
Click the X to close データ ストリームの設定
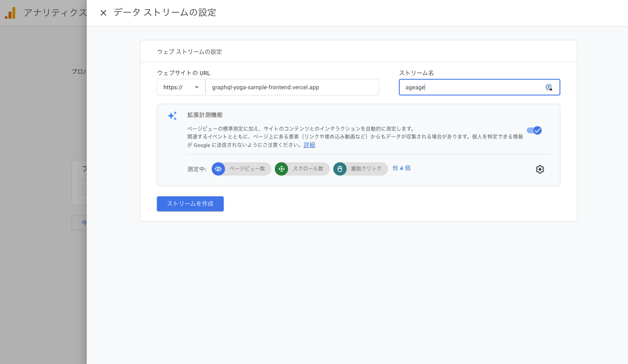tap(103, 13)
